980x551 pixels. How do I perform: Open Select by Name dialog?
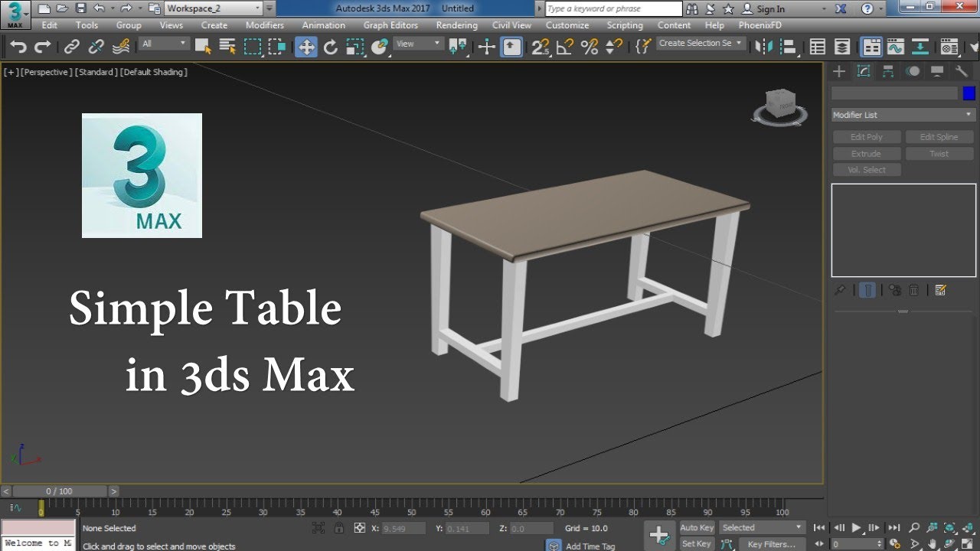[228, 47]
